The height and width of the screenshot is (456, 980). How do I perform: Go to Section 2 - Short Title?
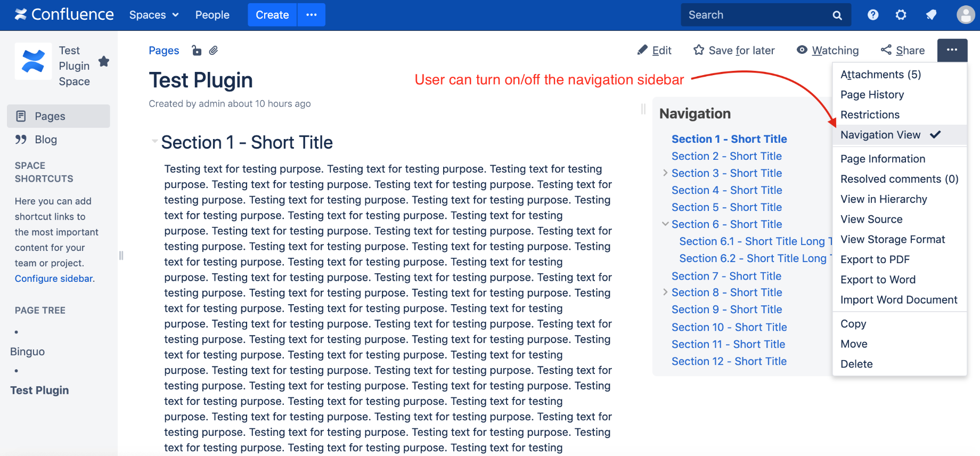pyautogui.click(x=726, y=156)
